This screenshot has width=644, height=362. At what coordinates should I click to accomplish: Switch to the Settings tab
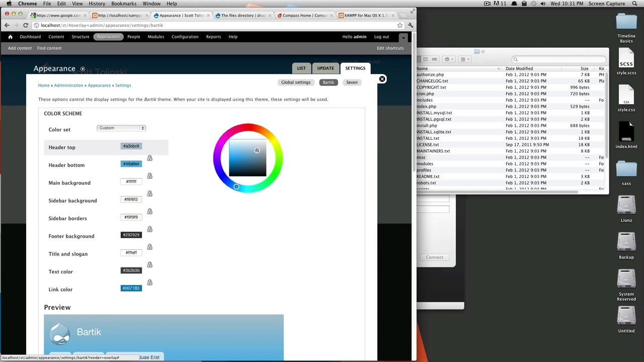point(355,68)
